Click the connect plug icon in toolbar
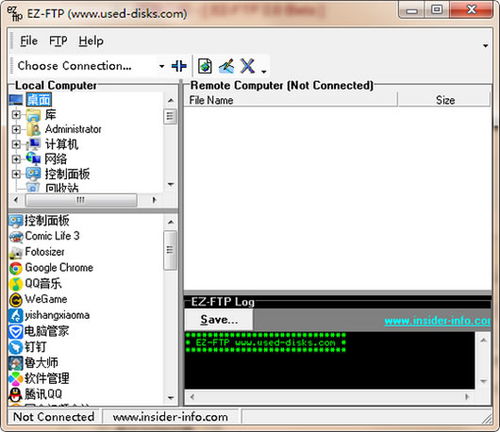This screenshot has width=500, height=432. (x=179, y=66)
